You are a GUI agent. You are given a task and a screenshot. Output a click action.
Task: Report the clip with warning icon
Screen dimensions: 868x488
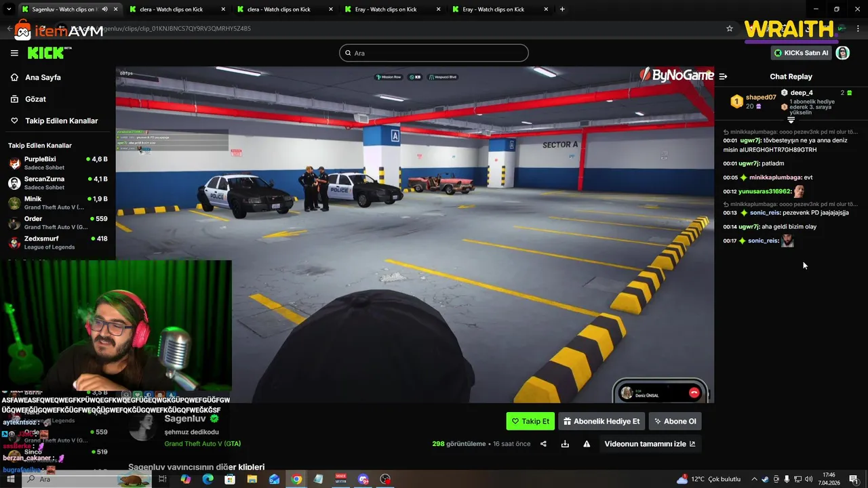tap(587, 444)
